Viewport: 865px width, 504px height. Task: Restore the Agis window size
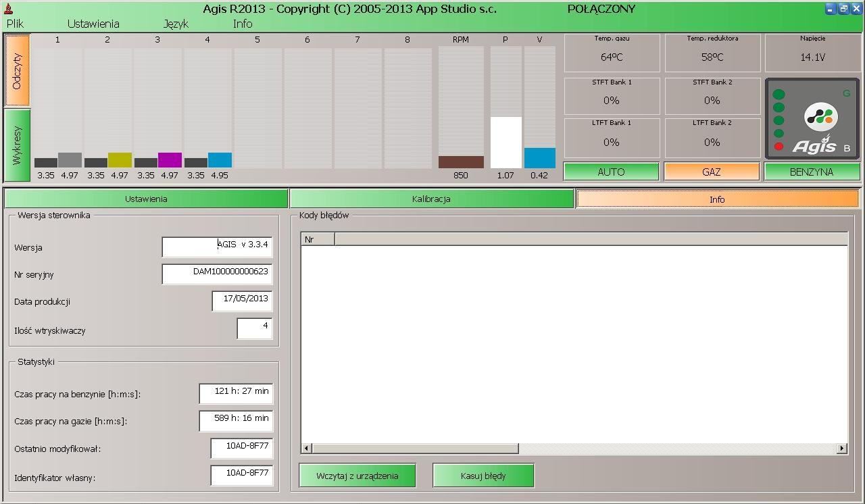coord(843,9)
